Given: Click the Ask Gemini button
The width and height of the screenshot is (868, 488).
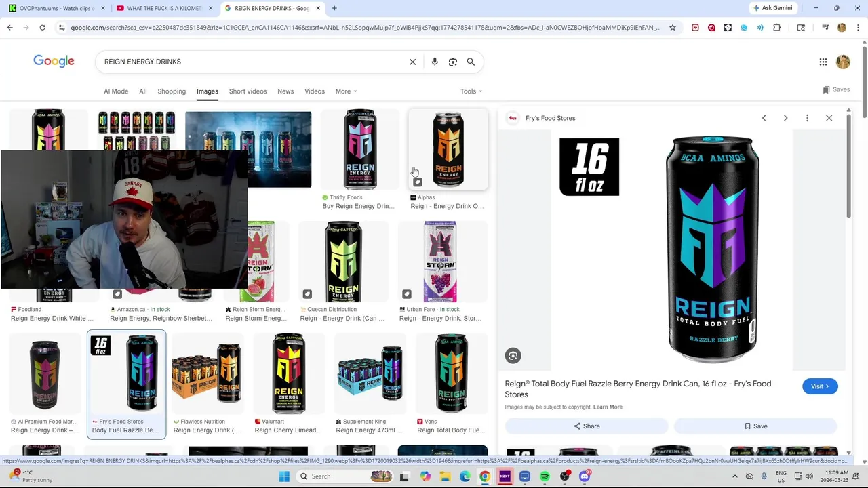Looking at the screenshot, I should click(x=772, y=8).
